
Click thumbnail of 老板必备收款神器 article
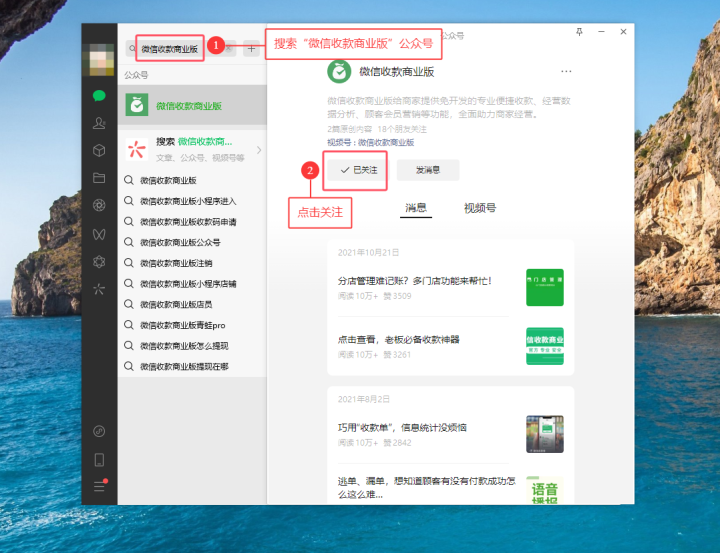[545, 346]
